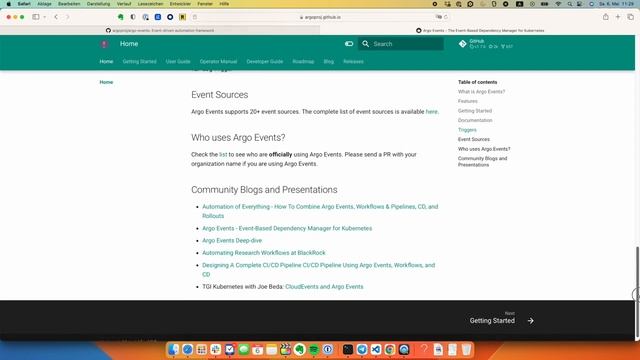Jump to Community Blogs and Presentations in contents
This screenshot has width=640, height=360.
pyautogui.click(x=482, y=162)
